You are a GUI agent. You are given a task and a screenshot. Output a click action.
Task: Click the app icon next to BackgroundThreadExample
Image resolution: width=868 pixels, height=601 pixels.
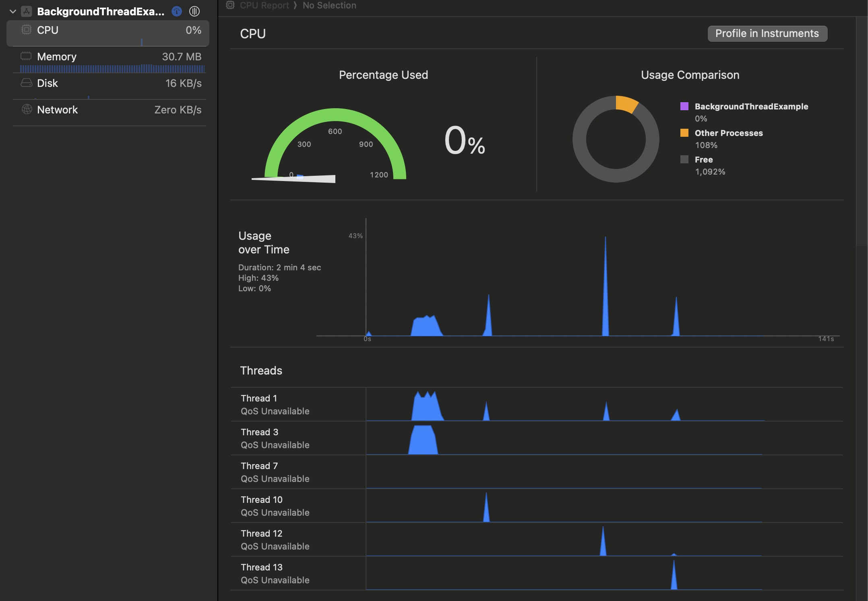click(x=27, y=11)
